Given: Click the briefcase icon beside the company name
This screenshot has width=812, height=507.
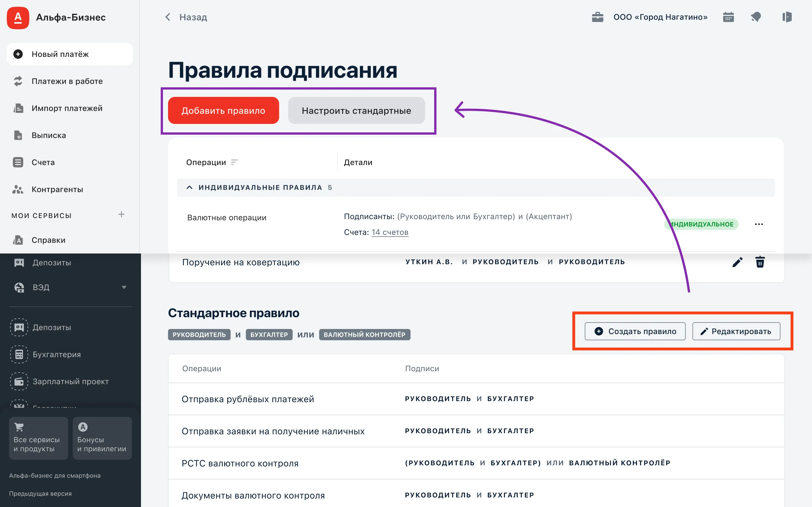Looking at the screenshot, I should 597,17.
